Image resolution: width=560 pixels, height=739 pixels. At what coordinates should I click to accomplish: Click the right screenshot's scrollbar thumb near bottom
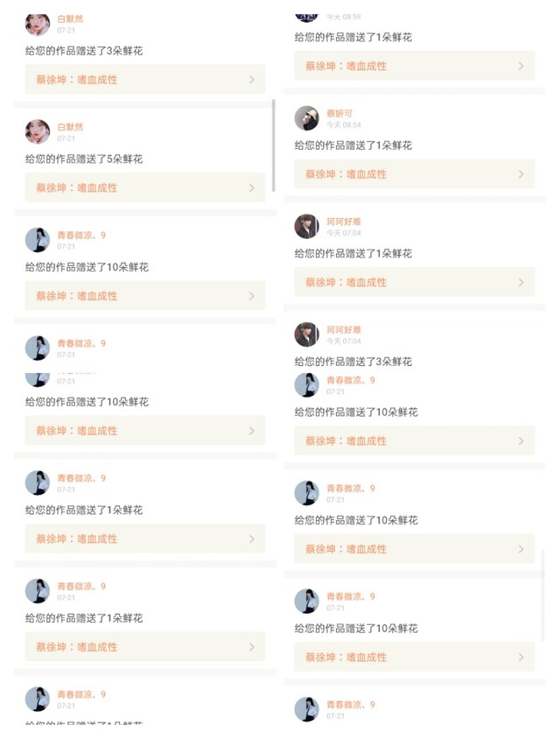(x=542, y=595)
